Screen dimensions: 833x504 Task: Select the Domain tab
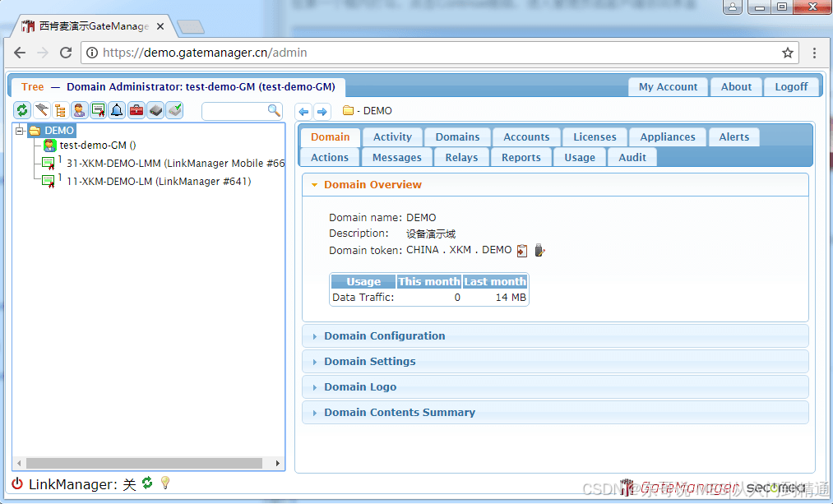(331, 137)
